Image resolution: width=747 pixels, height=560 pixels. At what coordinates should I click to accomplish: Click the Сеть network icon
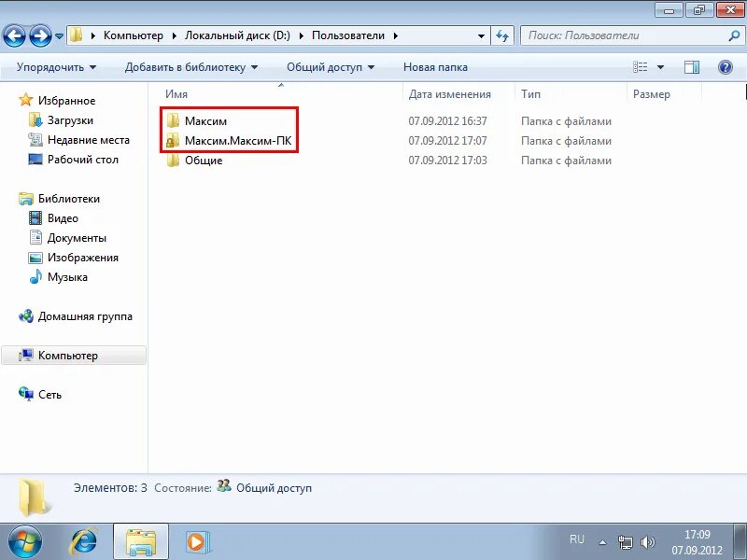point(26,394)
